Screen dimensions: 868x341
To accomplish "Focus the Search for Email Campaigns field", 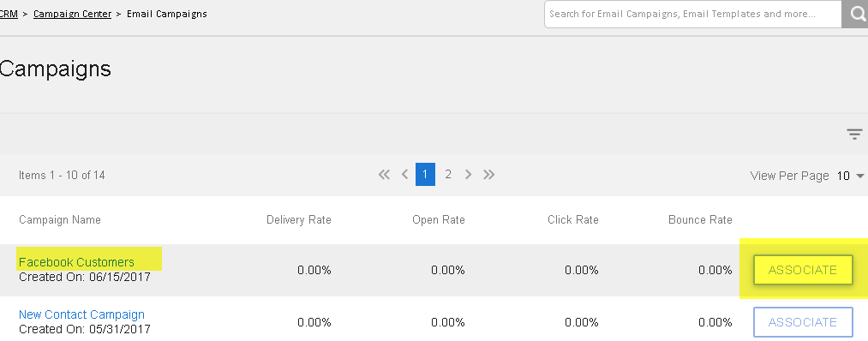I will [693, 14].
